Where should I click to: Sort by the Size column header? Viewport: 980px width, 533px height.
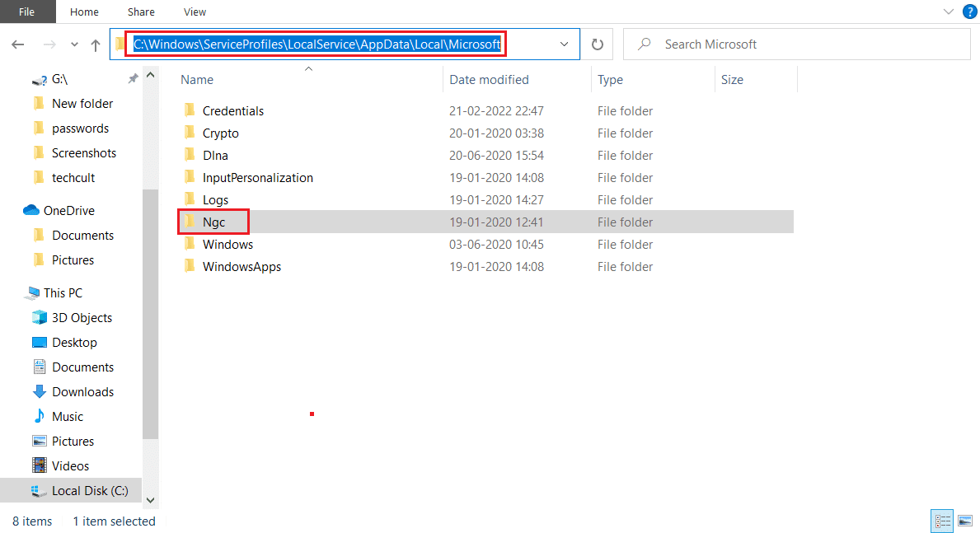(732, 80)
